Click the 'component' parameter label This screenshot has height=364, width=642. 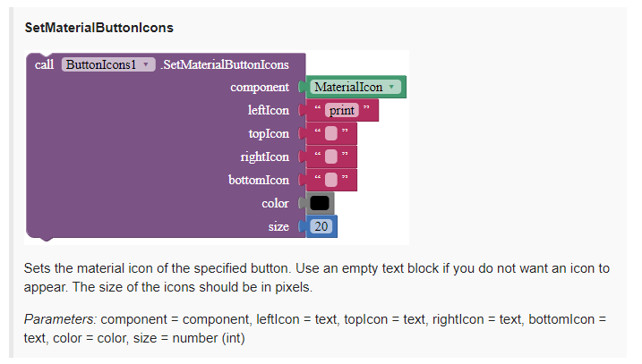pos(260,88)
